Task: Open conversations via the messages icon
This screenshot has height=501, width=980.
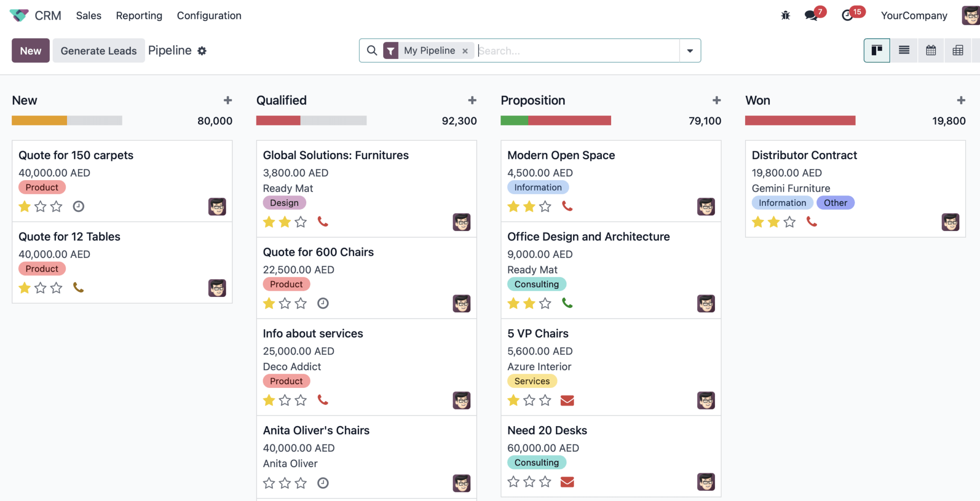Action: coord(812,14)
